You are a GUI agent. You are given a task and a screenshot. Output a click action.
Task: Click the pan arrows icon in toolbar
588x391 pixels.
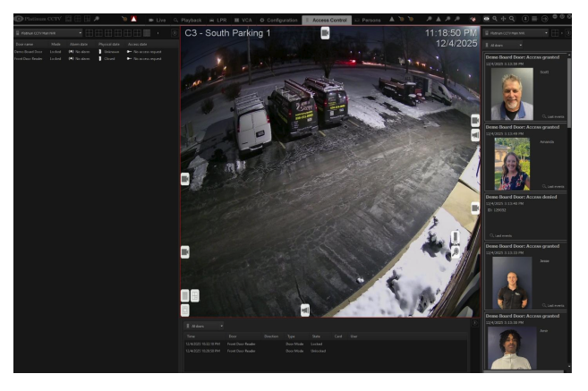[x=503, y=19]
